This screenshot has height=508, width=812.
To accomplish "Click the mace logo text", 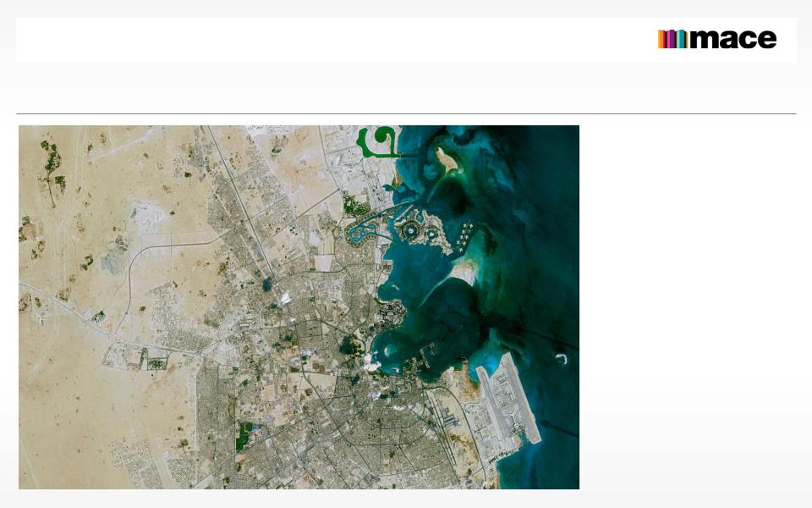I will [x=732, y=39].
